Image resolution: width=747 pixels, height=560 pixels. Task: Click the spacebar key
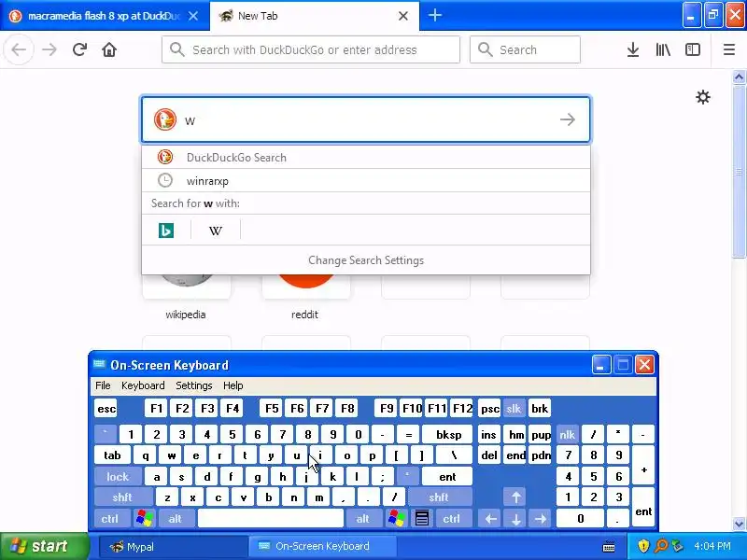(x=271, y=518)
